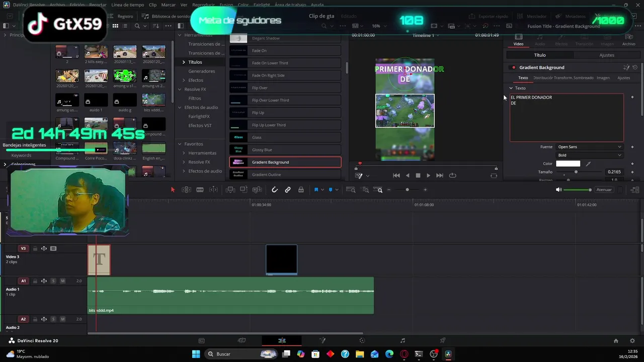
Task: Select the arrow Selection mode tool
Action: 173,190
